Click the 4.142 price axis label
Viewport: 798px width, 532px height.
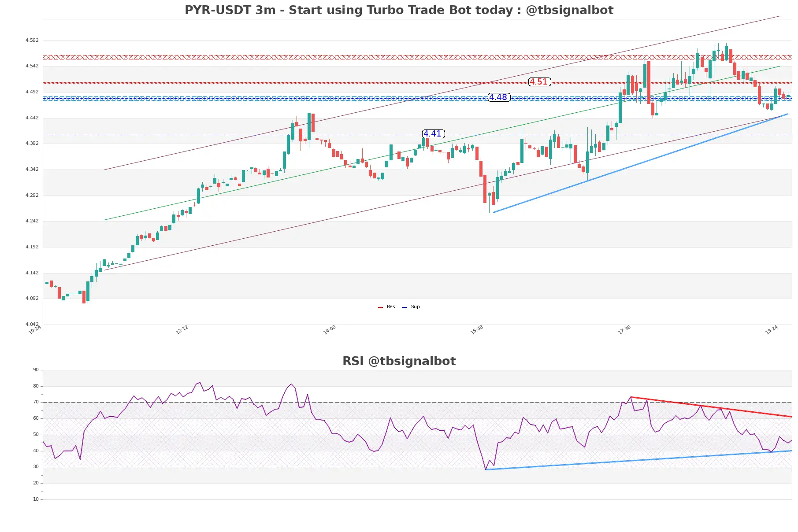click(32, 273)
